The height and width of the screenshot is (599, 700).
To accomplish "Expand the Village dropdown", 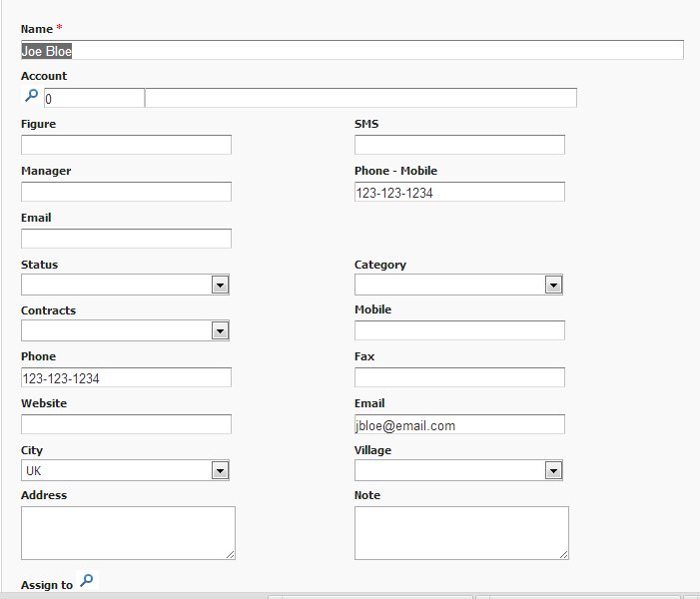I will coord(458,470).
